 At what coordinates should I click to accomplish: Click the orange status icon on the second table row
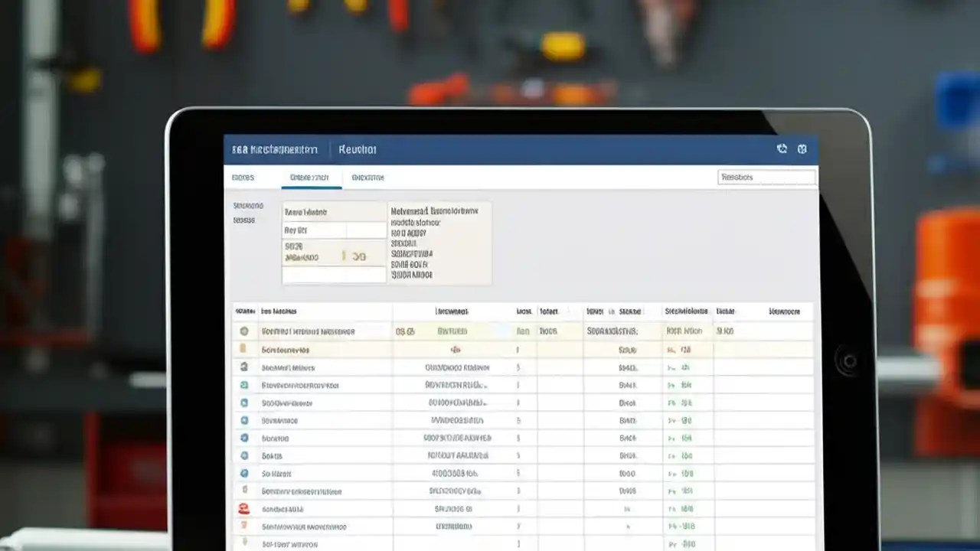coord(243,349)
